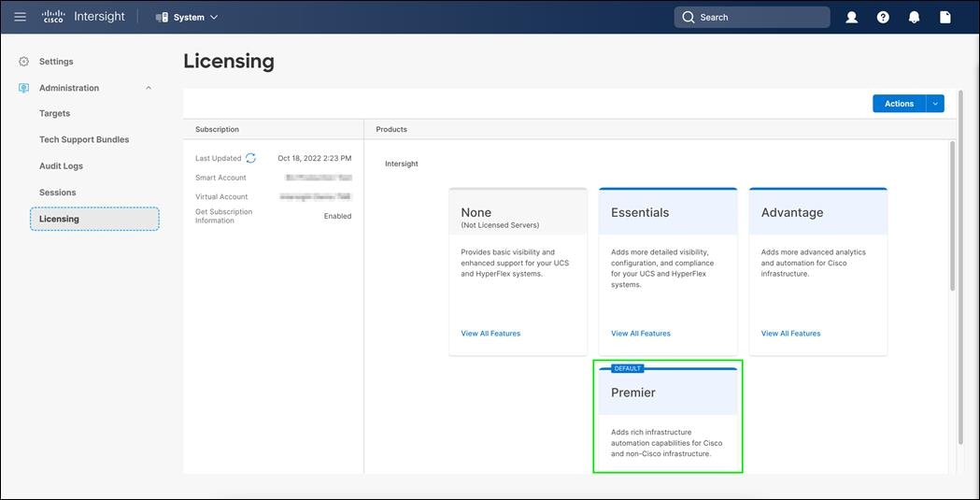Click the Search input field
The width and height of the screenshot is (980, 500).
[x=752, y=18]
